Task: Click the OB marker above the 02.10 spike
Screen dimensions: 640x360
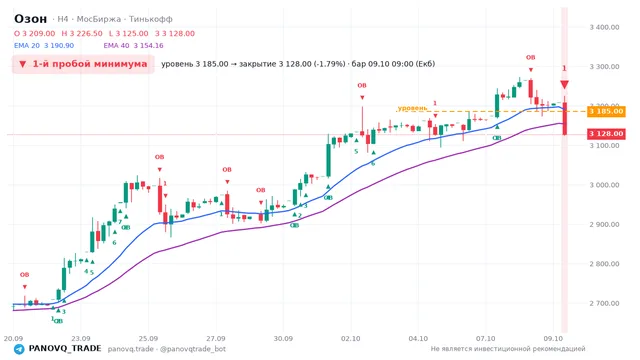Action: pyautogui.click(x=362, y=85)
